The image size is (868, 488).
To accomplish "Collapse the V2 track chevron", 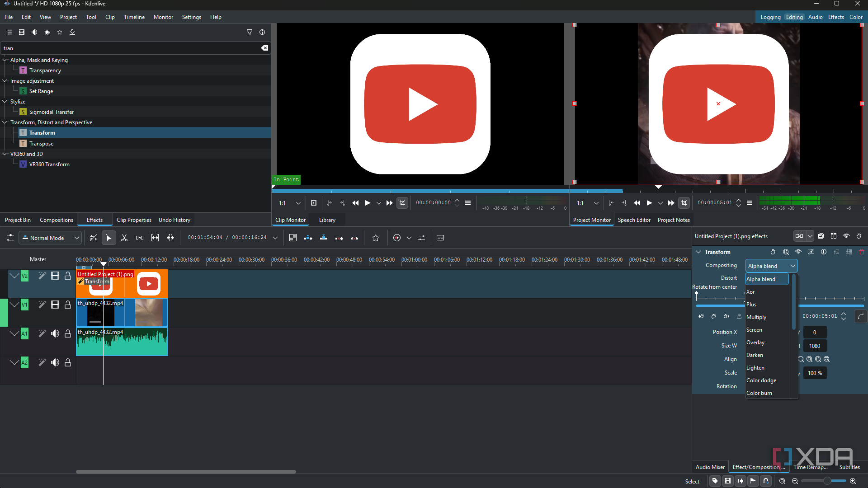I will [14, 276].
